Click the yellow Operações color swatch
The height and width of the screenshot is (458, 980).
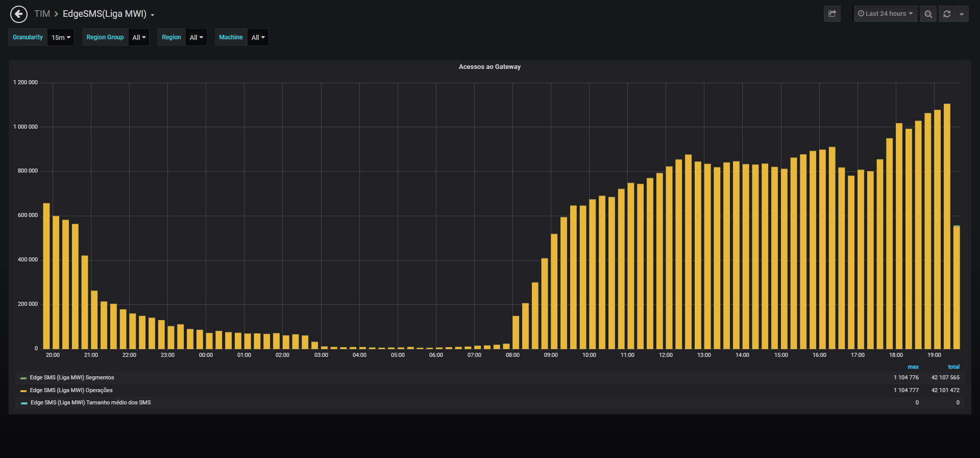tap(23, 391)
